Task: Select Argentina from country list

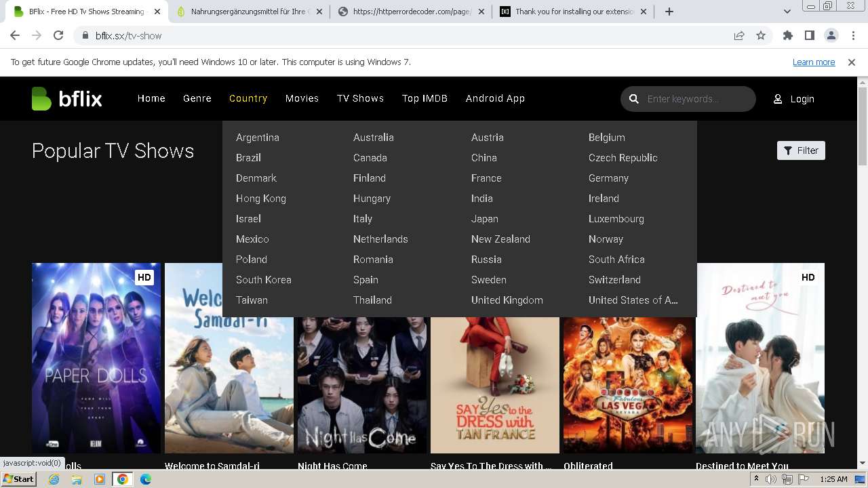Action: point(258,138)
